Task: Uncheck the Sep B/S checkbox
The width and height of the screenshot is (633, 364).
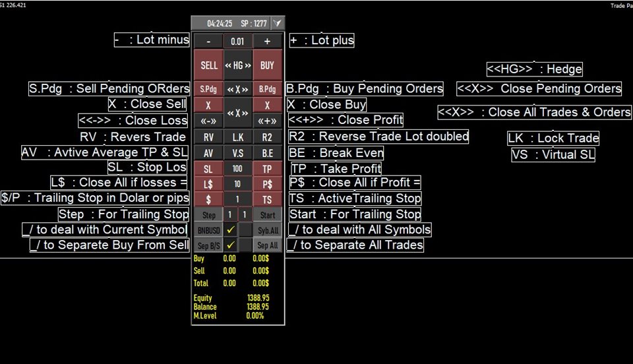Action: (x=230, y=245)
